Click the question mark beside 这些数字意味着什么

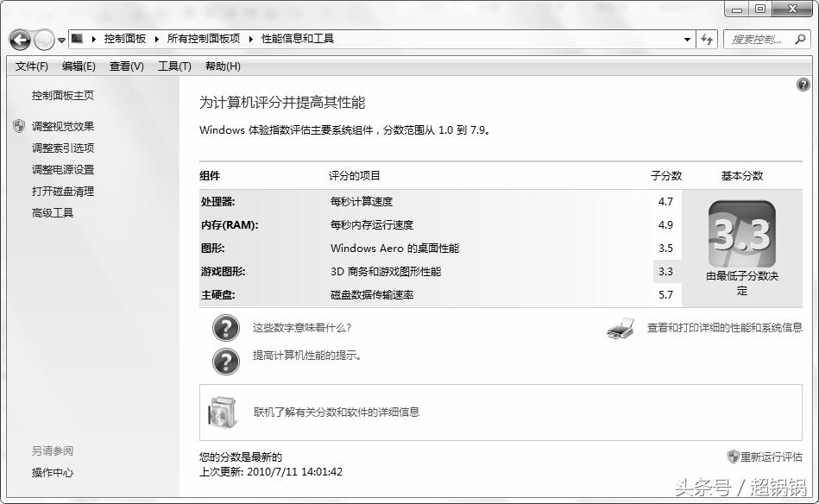(225, 329)
